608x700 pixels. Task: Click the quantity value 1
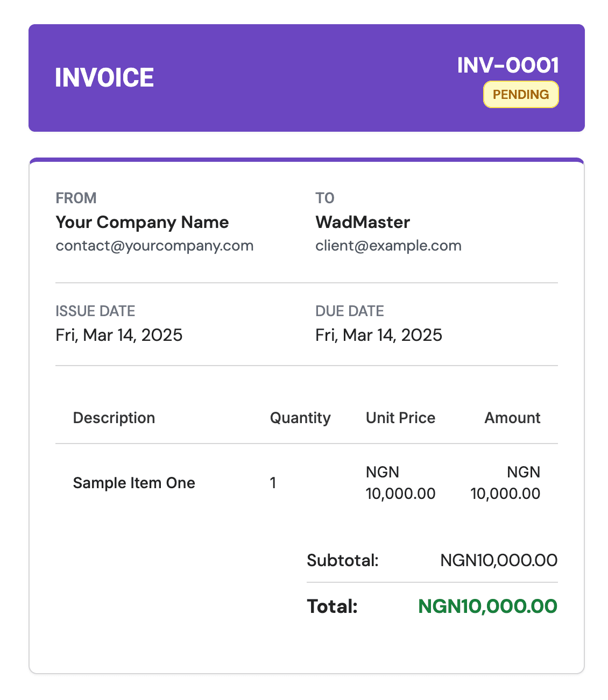point(273,483)
